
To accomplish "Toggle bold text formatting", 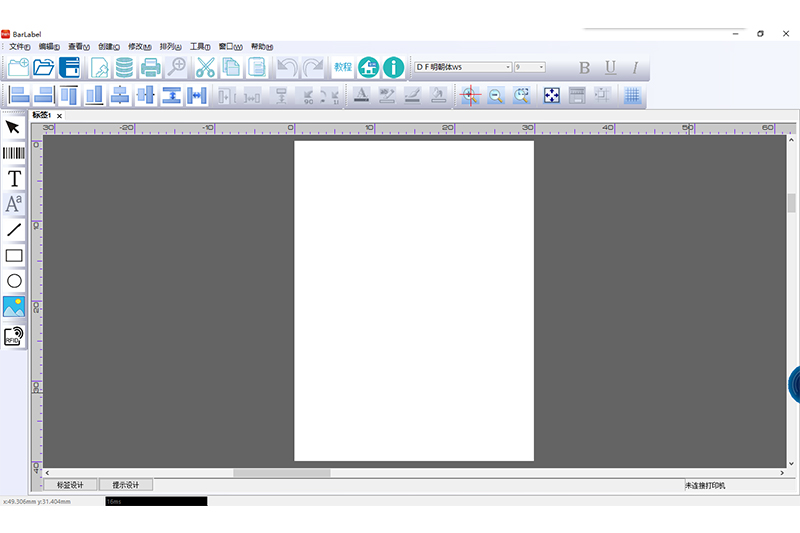I will click(585, 68).
